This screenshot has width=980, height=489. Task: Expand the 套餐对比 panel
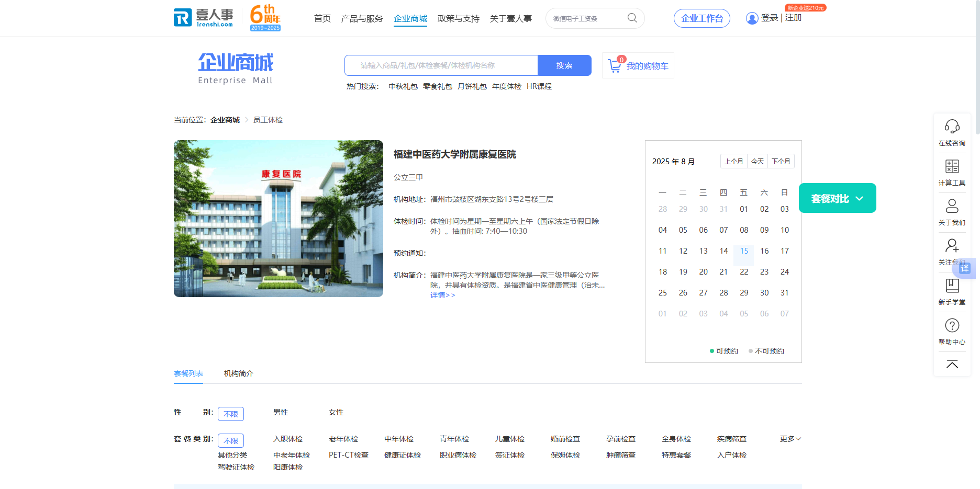click(837, 198)
